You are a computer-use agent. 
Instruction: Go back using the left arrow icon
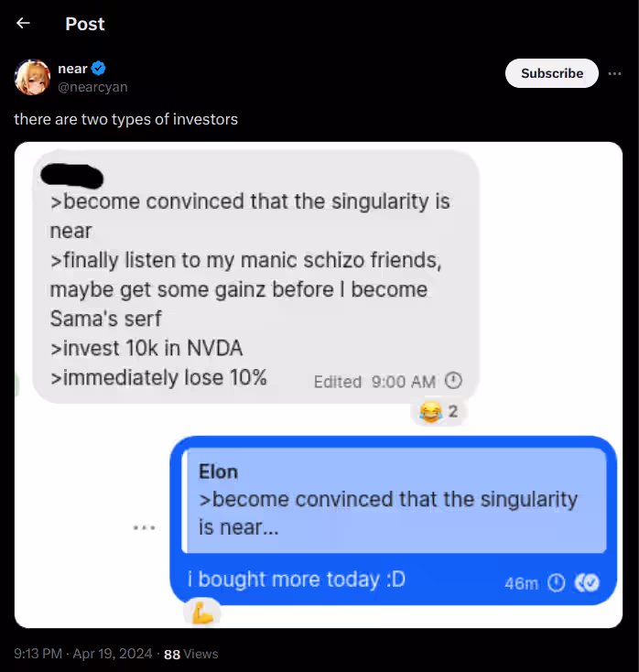point(23,23)
